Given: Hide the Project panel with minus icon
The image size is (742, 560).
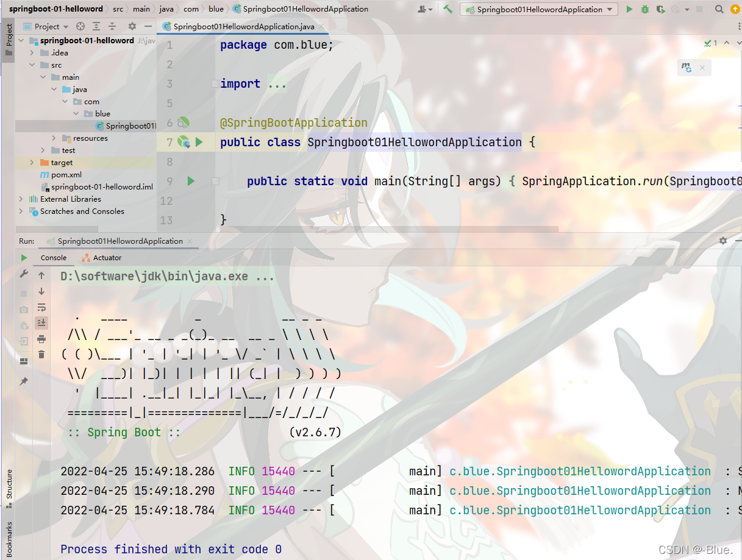Looking at the screenshot, I should point(148,27).
